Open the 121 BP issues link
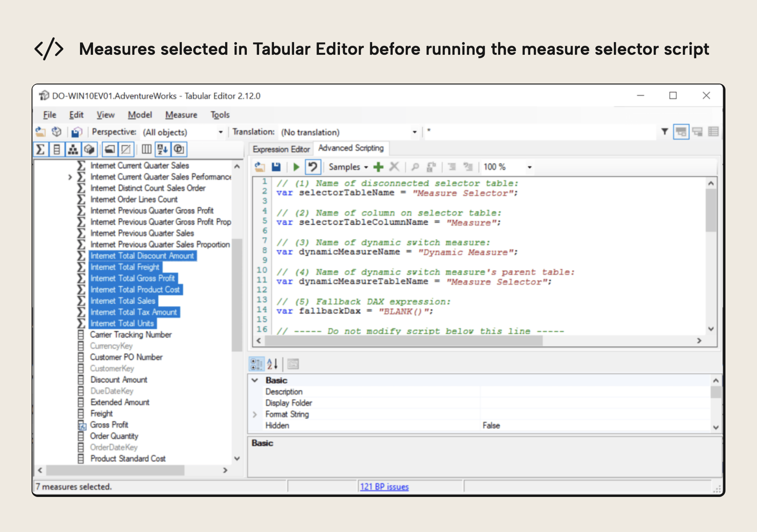The height and width of the screenshot is (532, 757). point(384,487)
